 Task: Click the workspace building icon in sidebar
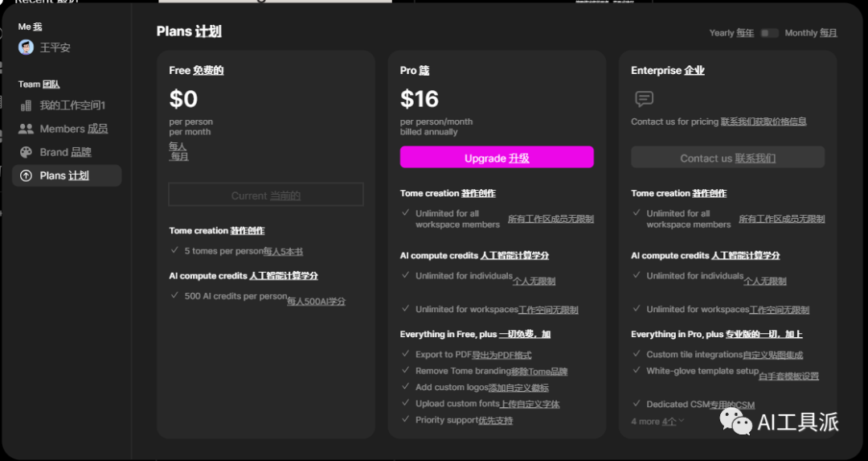26,106
